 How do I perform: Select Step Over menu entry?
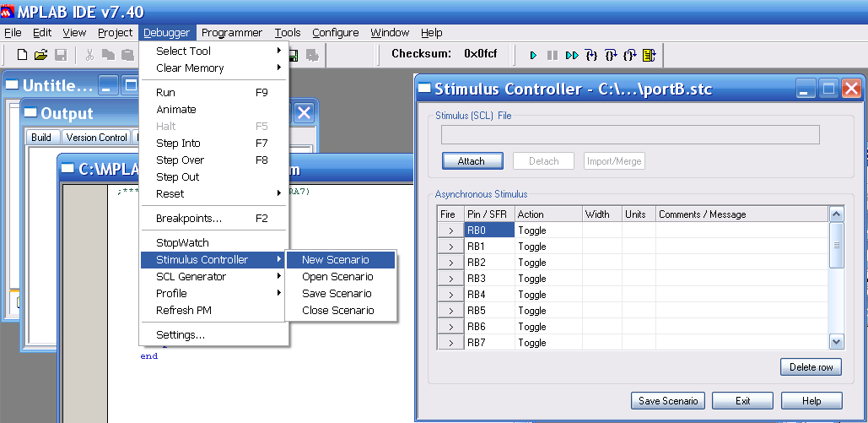click(x=213, y=160)
